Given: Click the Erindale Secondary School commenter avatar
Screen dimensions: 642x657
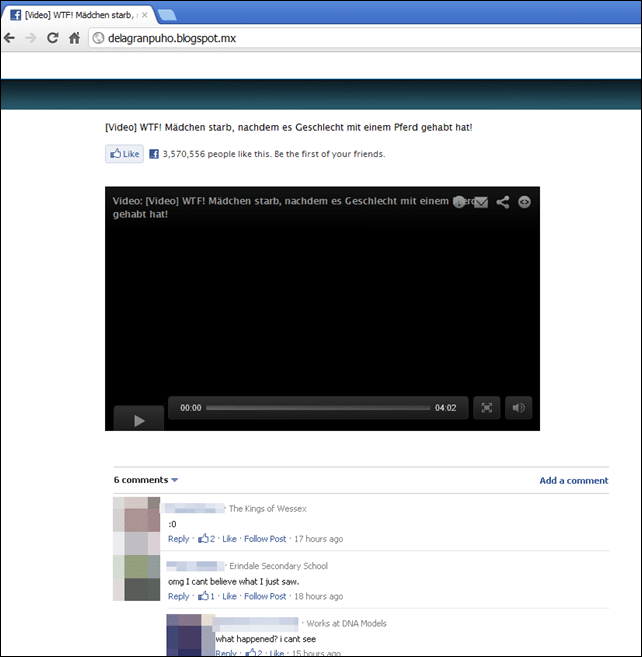Looking at the screenshot, I should [x=137, y=578].
